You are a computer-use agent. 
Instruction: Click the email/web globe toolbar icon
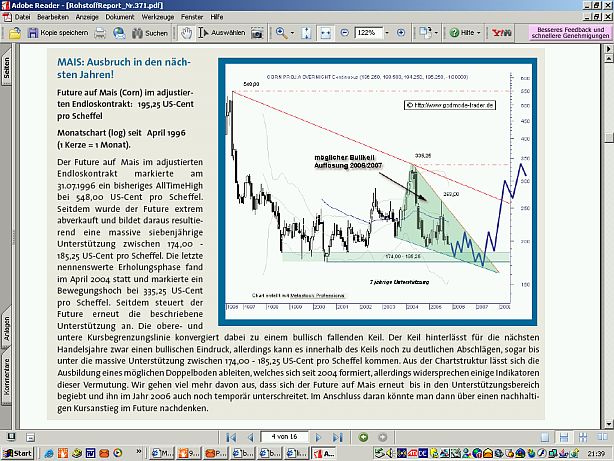coord(119,33)
